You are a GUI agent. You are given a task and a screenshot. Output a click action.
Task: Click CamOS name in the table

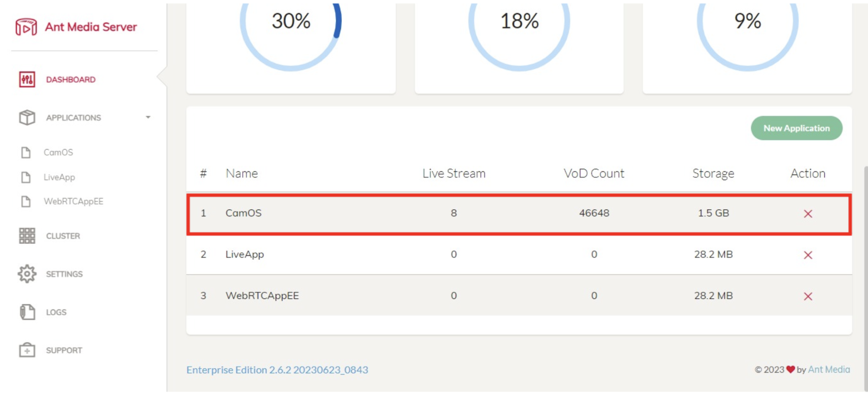(x=244, y=213)
